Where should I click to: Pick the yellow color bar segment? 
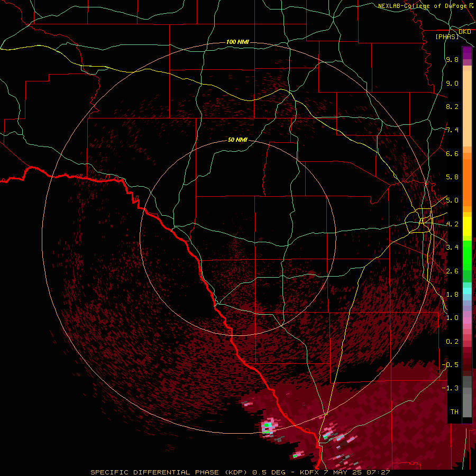pos(467,226)
